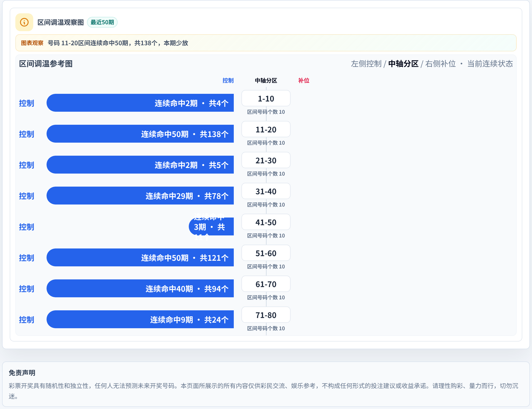Click the bar 连续命中50期 · 共138个
Viewport: 532px width, 409px height.
pyautogui.click(x=140, y=134)
